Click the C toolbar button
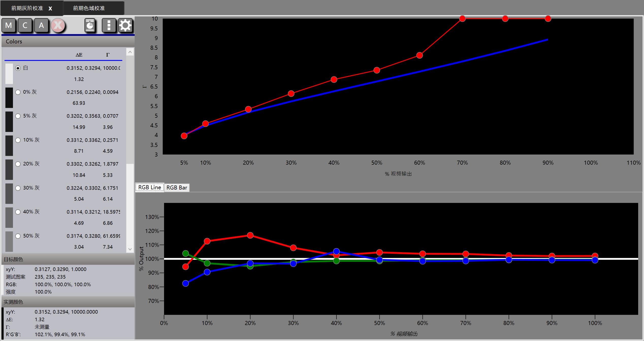 point(25,25)
